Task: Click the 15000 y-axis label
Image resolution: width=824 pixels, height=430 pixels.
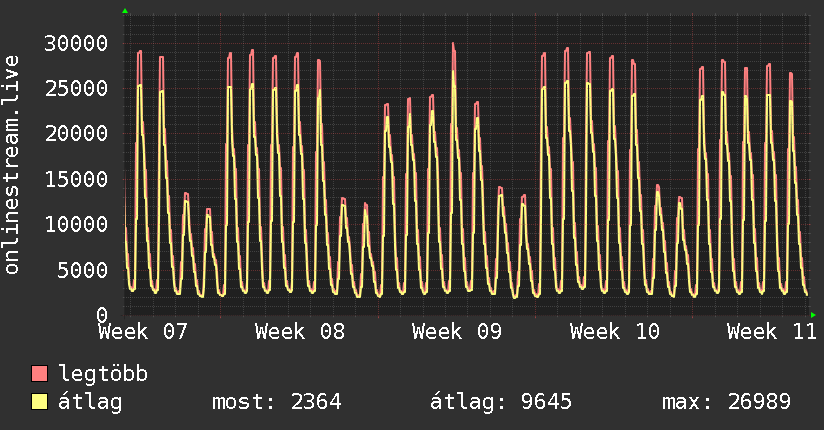Action: click(x=76, y=179)
